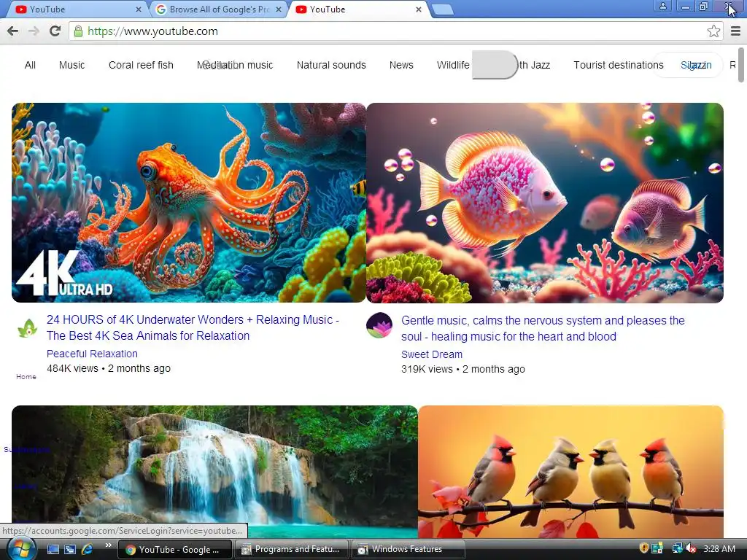Close the active YouTube tab
The width and height of the screenshot is (747, 560).
coord(418,9)
